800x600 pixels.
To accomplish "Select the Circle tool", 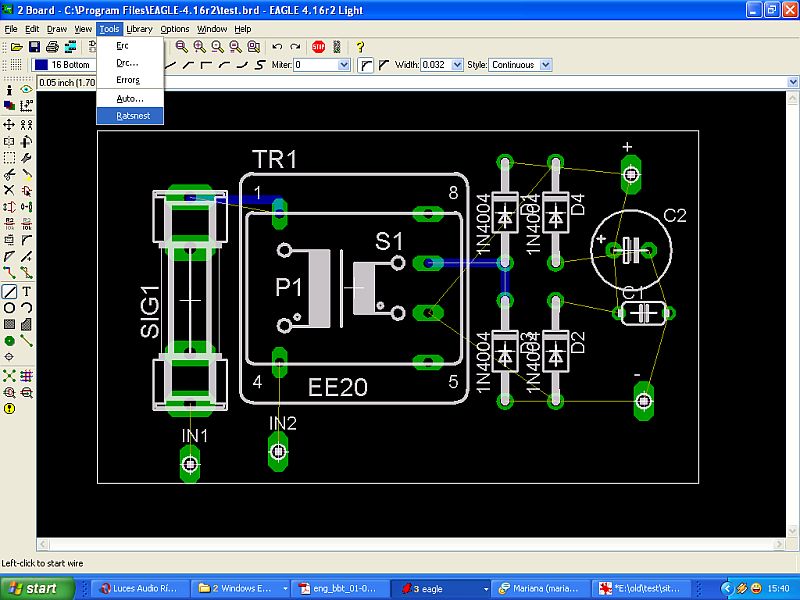I will point(9,308).
